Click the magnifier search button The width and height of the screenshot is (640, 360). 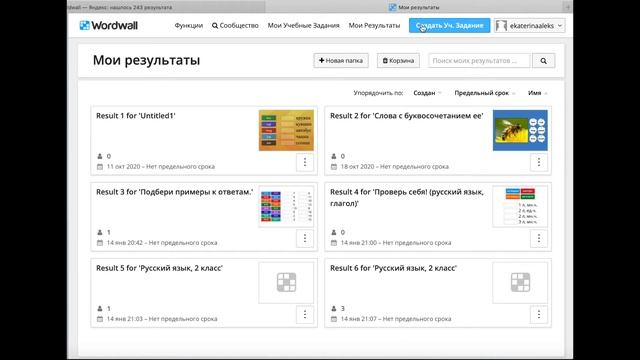(543, 60)
